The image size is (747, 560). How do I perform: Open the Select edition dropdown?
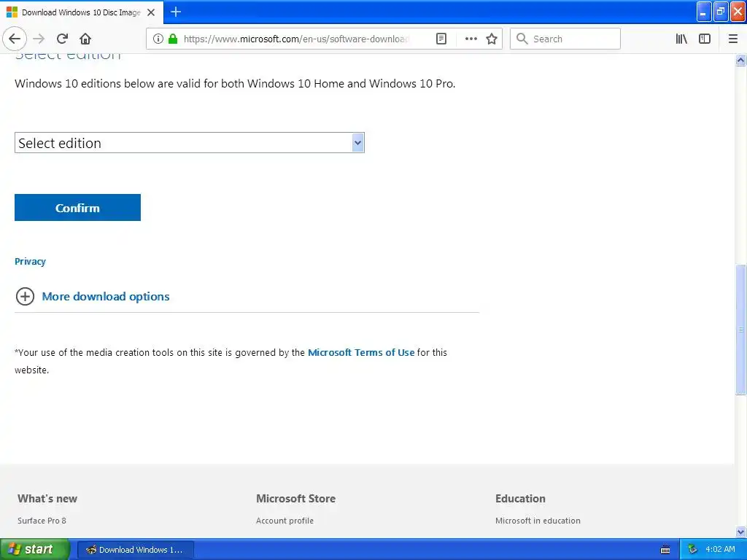coord(190,143)
